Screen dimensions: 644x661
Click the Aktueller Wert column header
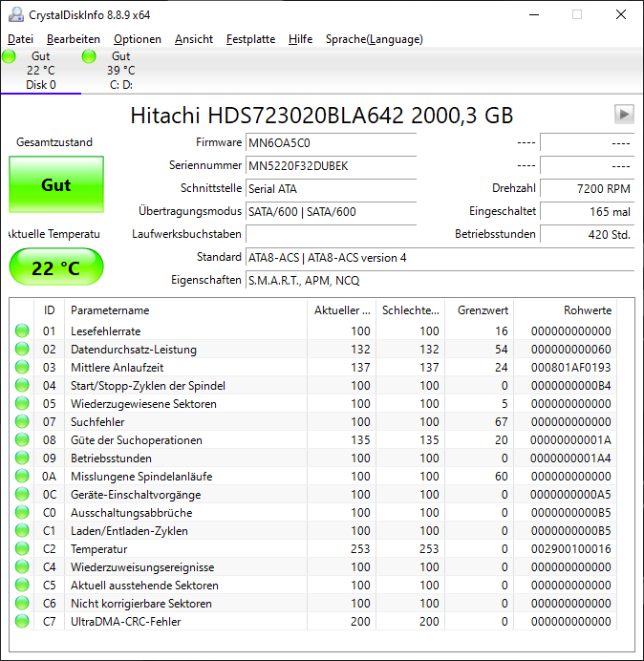[x=342, y=310]
